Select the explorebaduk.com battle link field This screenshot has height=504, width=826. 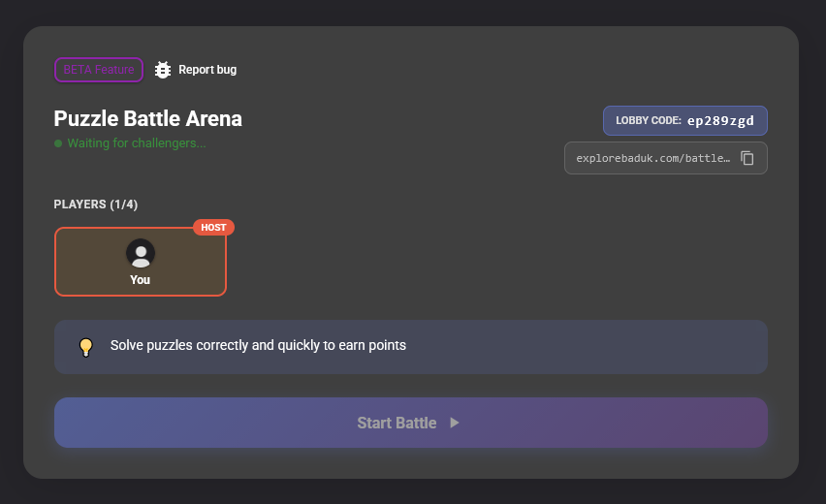coord(652,158)
